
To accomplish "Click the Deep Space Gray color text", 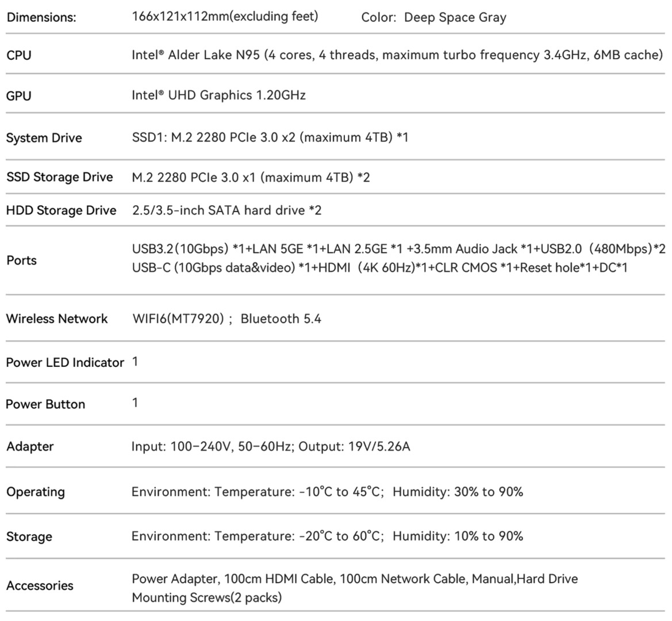I will pos(455,17).
